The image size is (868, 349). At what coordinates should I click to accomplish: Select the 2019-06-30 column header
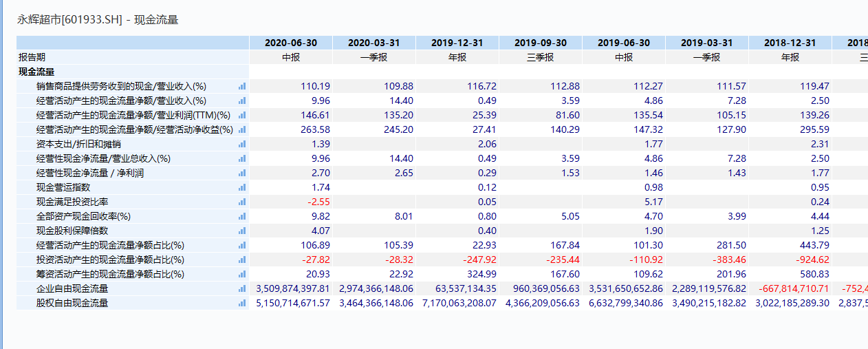(x=624, y=43)
